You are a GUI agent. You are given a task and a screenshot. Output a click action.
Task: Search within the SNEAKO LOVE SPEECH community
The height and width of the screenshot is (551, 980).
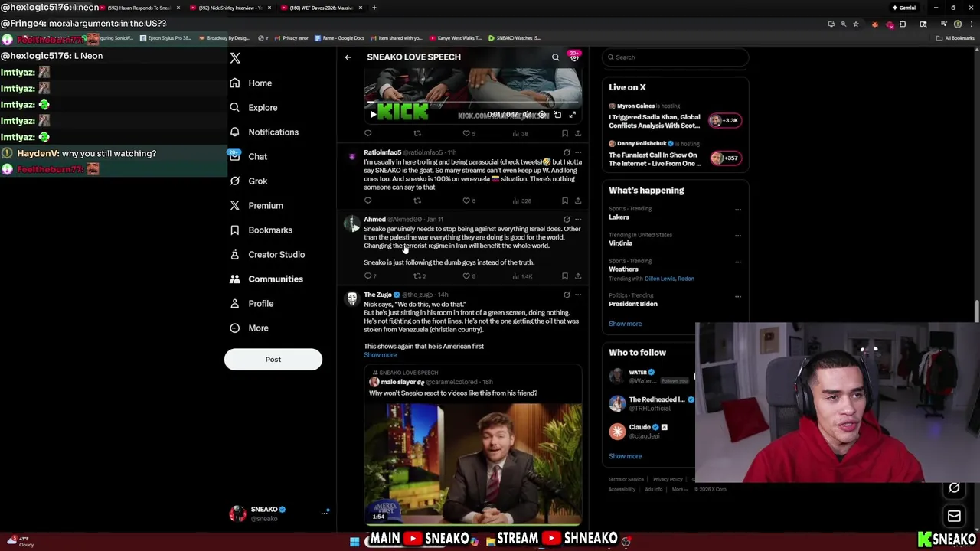(x=556, y=57)
